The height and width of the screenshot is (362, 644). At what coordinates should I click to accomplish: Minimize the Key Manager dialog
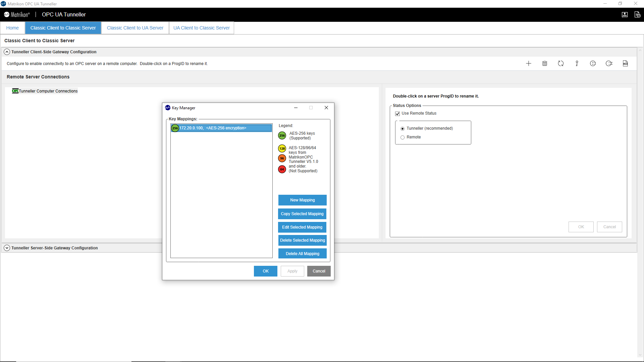(x=296, y=108)
